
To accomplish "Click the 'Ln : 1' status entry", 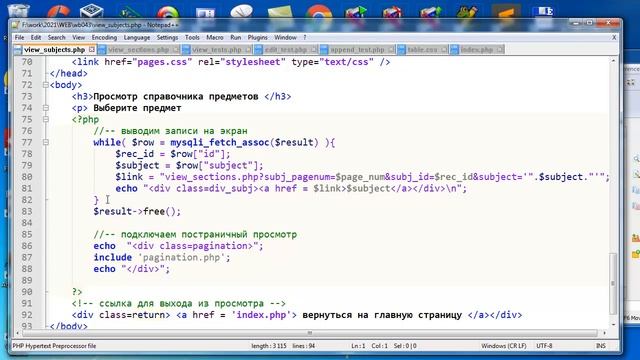I will 358,346.
